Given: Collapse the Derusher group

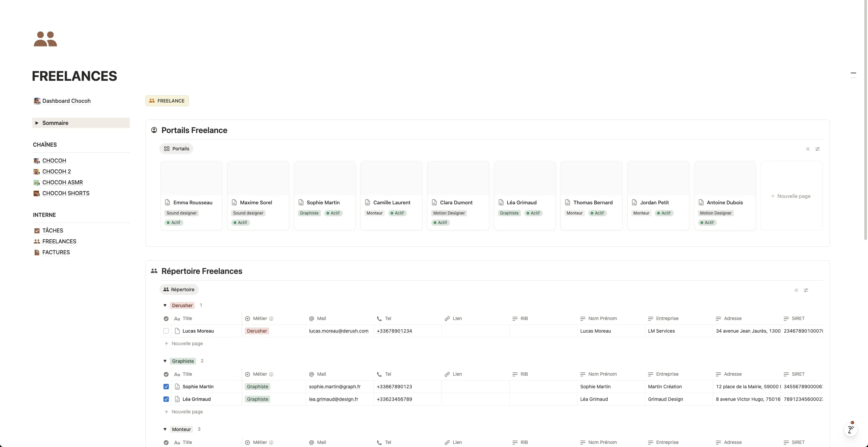Looking at the screenshot, I should (164, 305).
